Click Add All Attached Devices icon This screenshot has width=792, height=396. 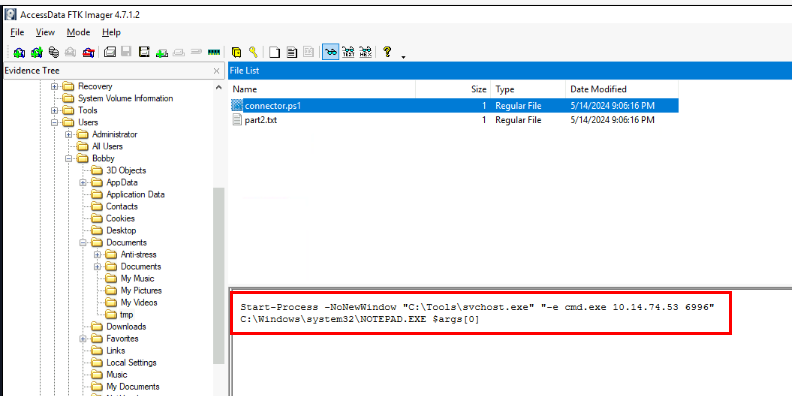pyautogui.click(x=36, y=52)
